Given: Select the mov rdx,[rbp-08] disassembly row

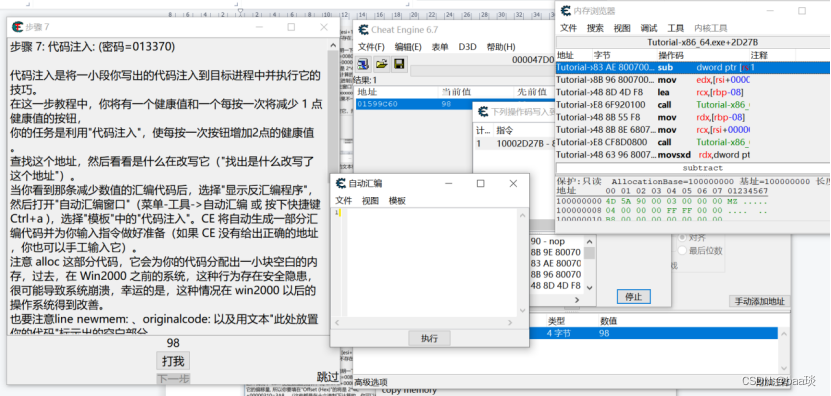Looking at the screenshot, I should coord(693,117).
